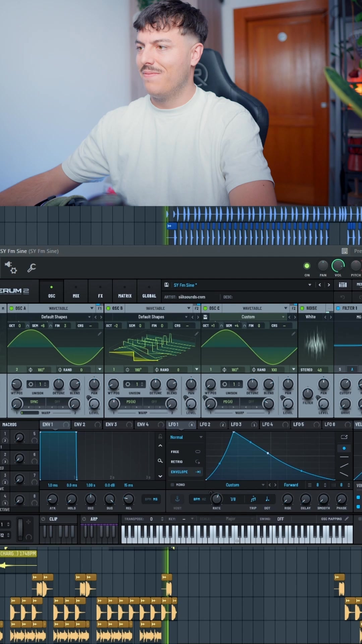Edit the OSC B wavetable with the pencil
Viewport: 362px width, 644px height.
coord(196,333)
